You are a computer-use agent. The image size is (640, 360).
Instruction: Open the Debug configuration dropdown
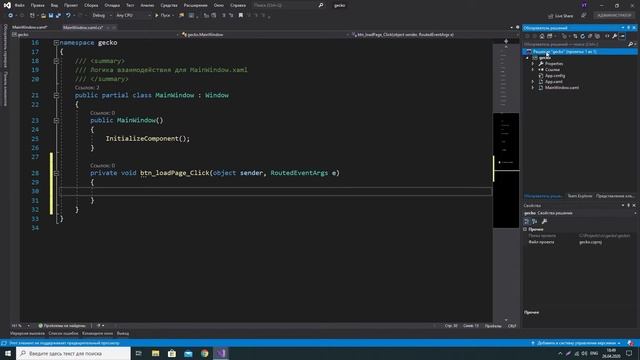pos(102,16)
